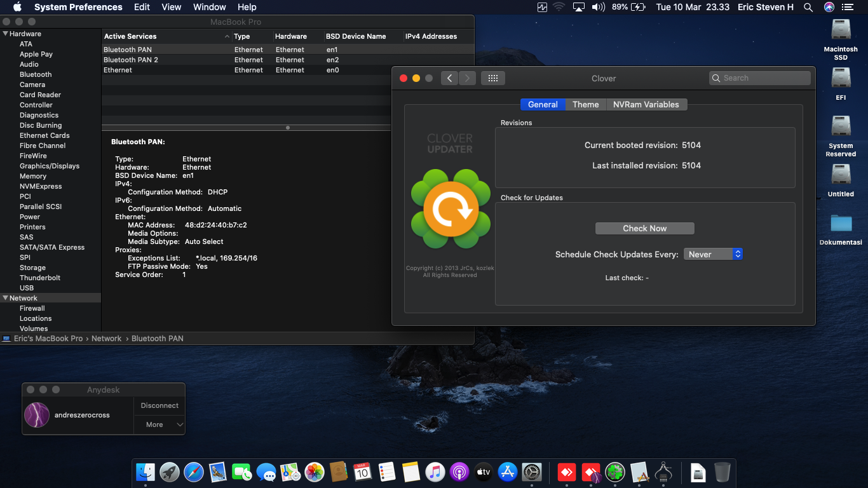The image size is (868, 488).
Task: Select Graphics/Displays in the sidebar
Action: pyautogui.click(x=50, y=166)
